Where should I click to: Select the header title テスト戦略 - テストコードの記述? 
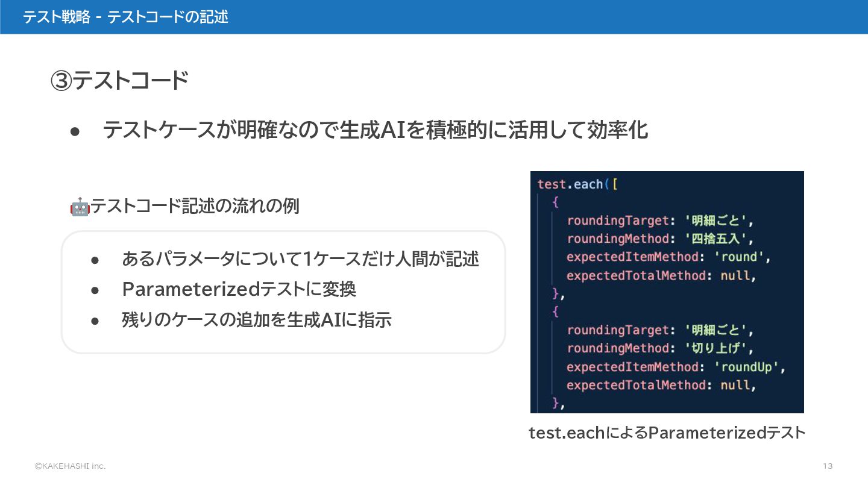(125, 17)
